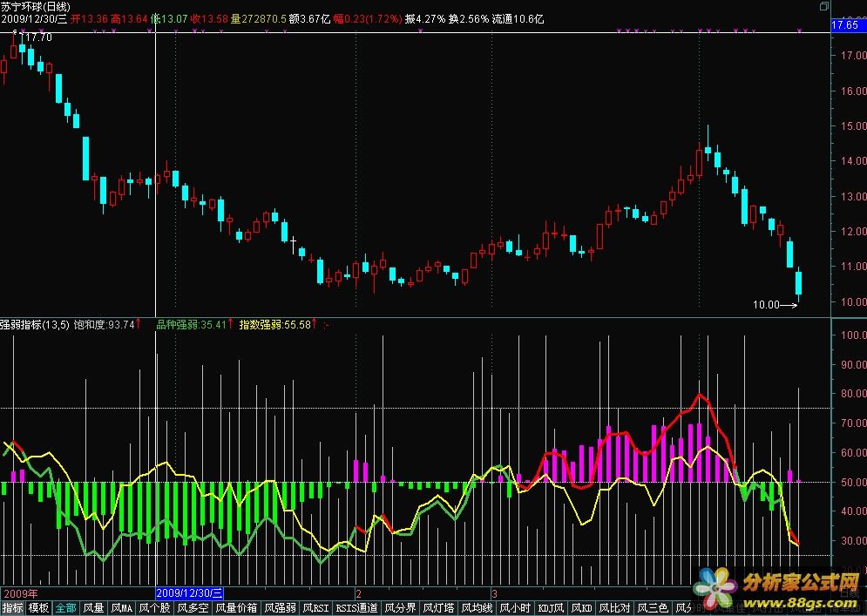Open the 指标 tab

tap(12, 608)
